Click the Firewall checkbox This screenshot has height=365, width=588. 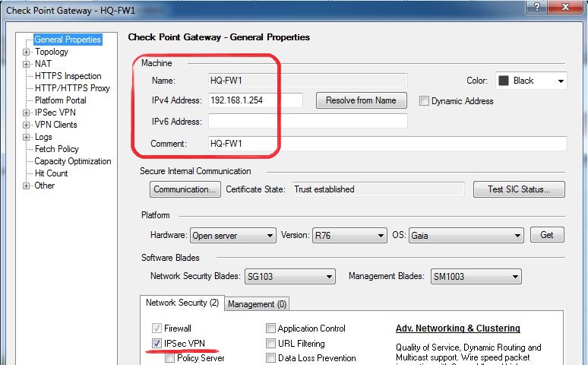(156, 328)
